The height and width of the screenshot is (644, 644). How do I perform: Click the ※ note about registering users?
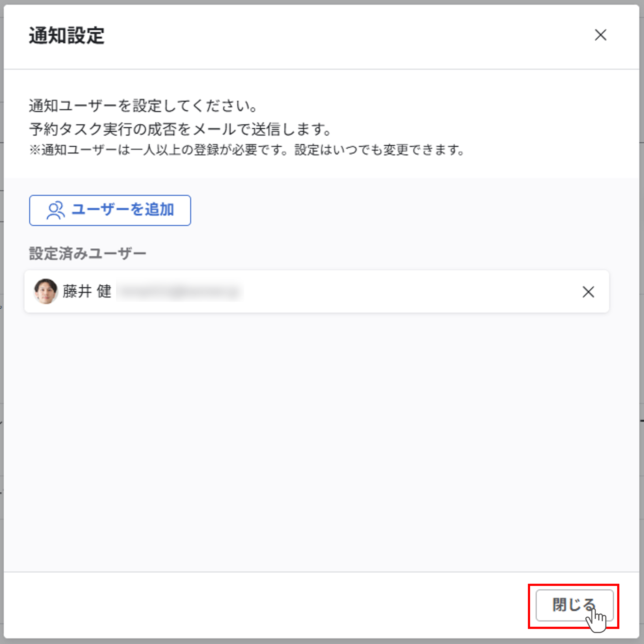click(247, 150)
